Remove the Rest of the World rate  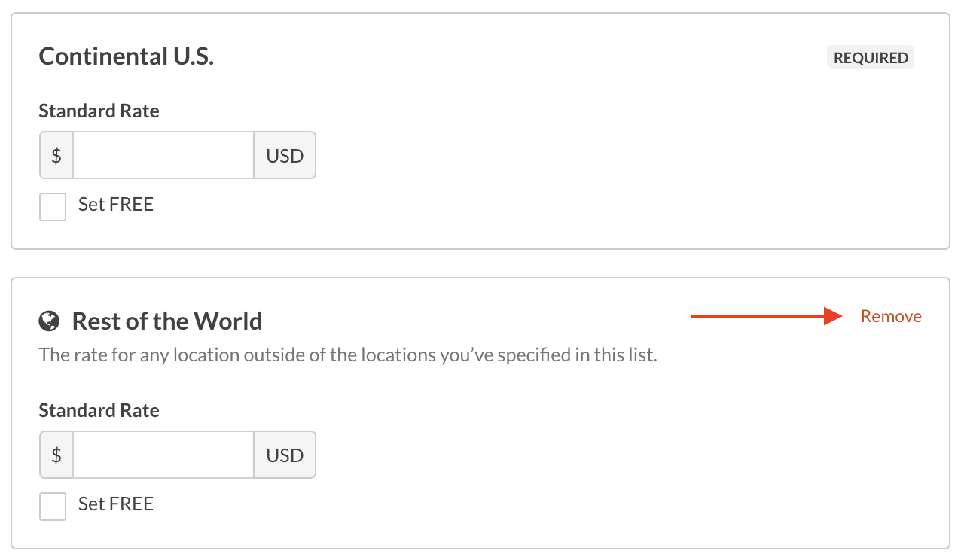[x=891, y=316]
